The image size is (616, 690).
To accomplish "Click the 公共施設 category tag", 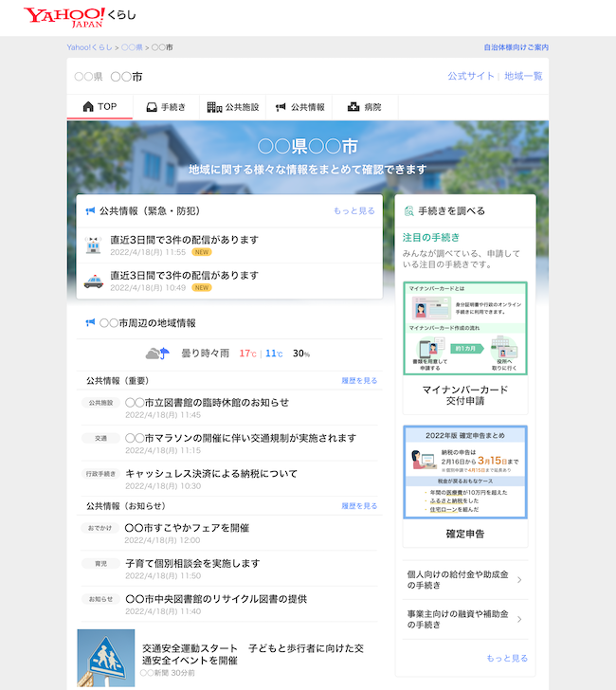I will click(x=100, y=403).
